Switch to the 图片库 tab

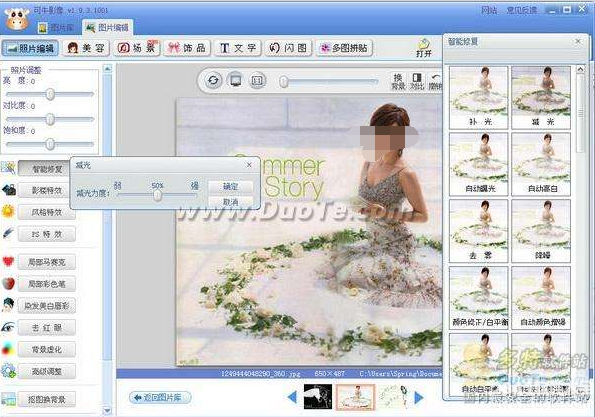click(56, 28)
